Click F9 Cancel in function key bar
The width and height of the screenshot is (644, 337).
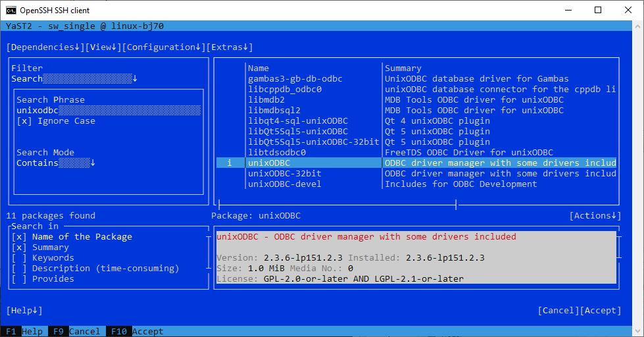[77, 331]
